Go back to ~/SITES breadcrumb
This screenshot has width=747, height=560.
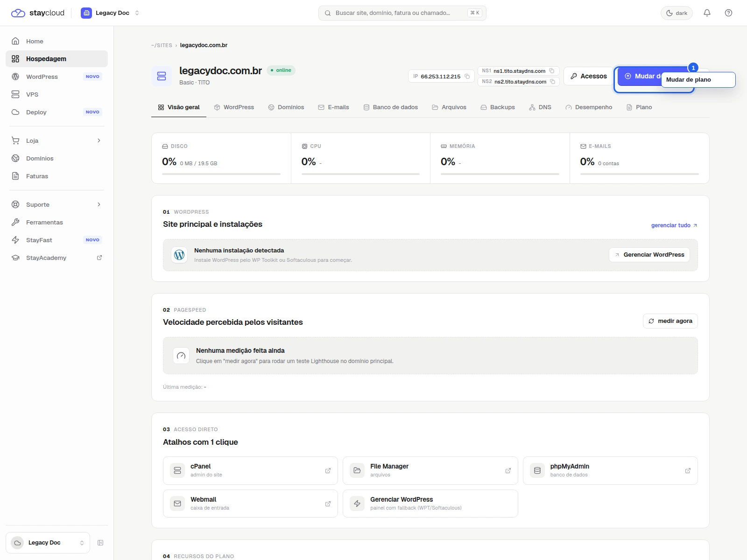(162, 45)
